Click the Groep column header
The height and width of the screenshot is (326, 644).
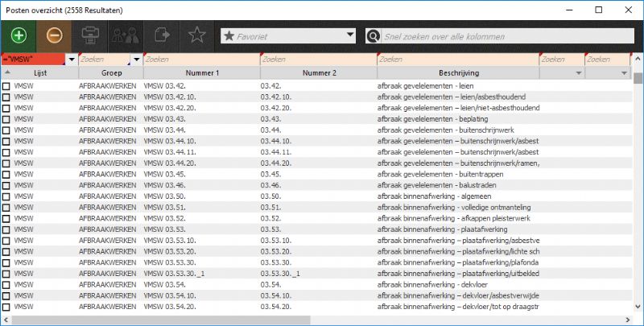(x=110, y=72)
